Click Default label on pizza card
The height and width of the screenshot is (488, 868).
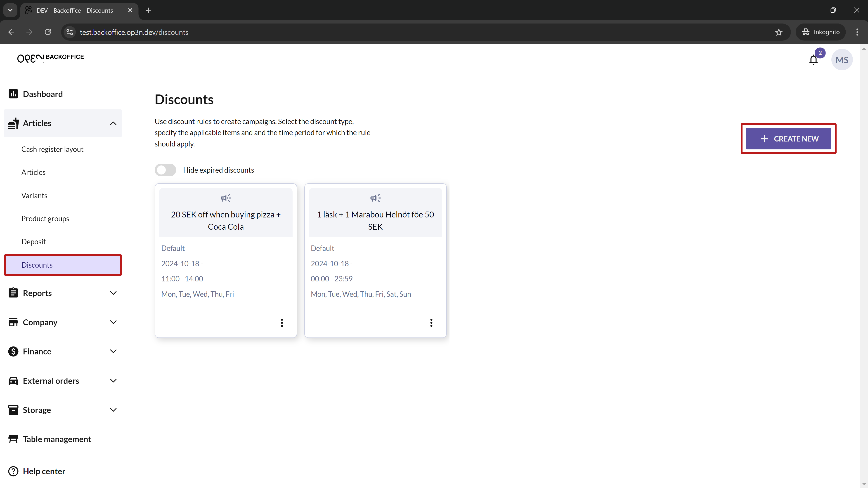tap(173, 248)
